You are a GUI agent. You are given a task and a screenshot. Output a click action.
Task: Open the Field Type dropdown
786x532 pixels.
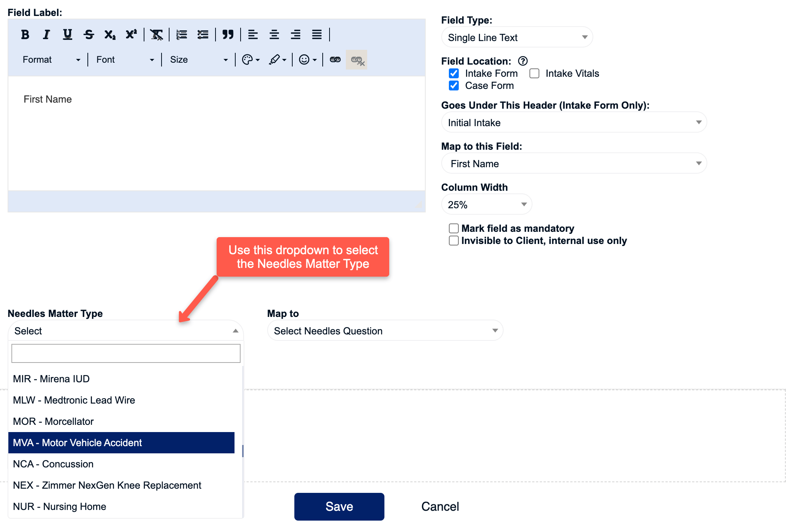click(517, 37)
